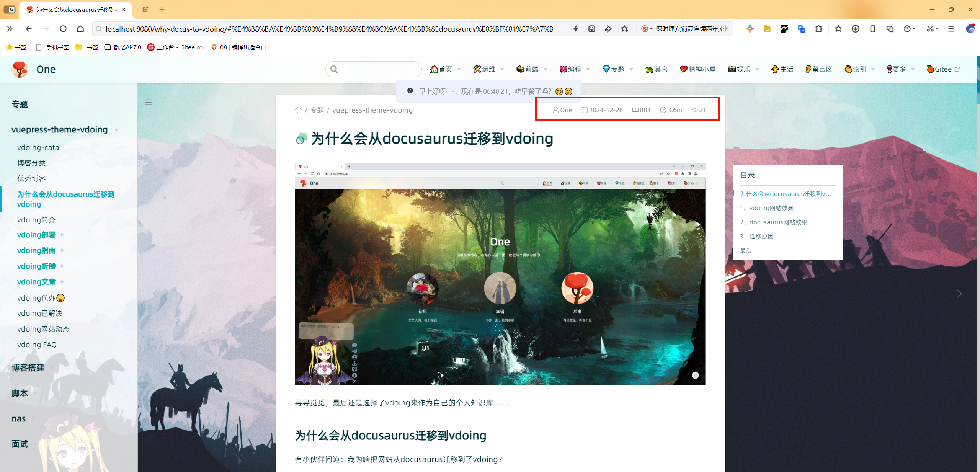Viewport: 980px width, 472px height.
Task: Reload the page with refresh icon
Action: point(63,29)
